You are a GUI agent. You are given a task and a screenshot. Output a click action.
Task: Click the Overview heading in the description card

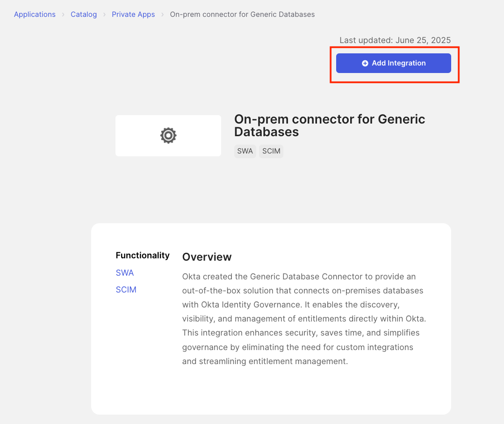pos(207,257)
